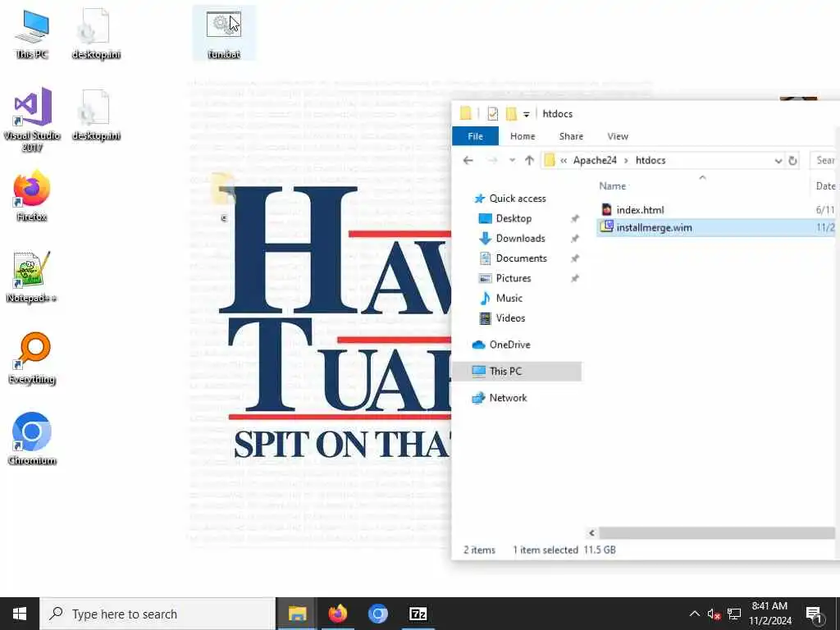Launch Visual Studio 2017 shortcut
840x630 pixels.
(x=32, y=119)
